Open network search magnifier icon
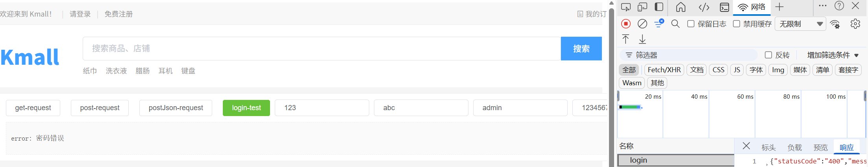 675,24
